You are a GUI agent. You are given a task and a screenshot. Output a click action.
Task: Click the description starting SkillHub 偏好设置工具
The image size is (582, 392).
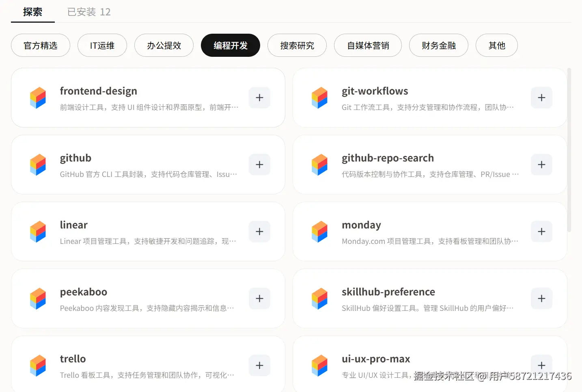click(428, 308)
